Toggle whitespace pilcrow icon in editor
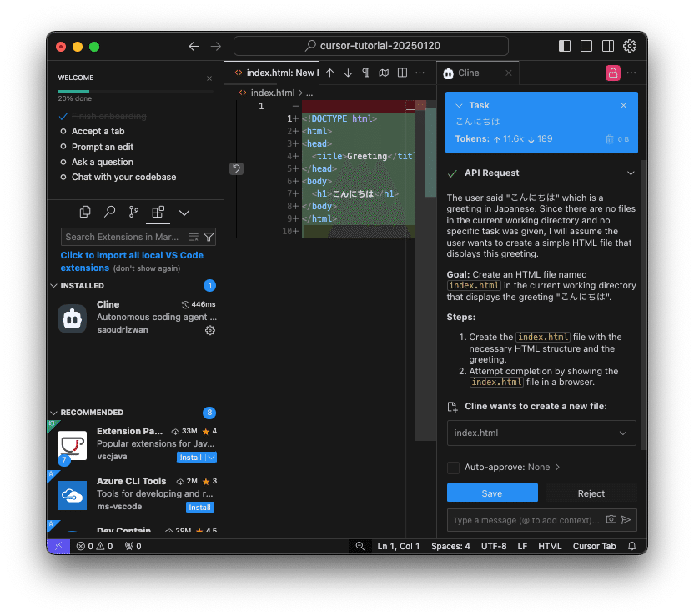 365,73
